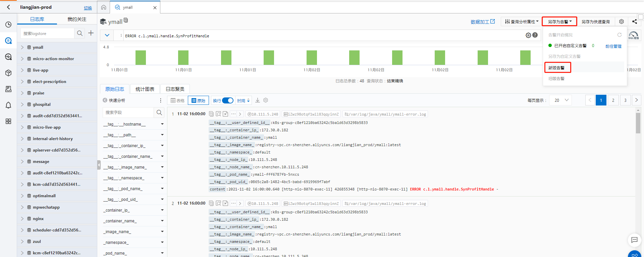Switch log view to 表格 mode
The height and width of the screenshot is (257, 644).
(x=178, y=100)
